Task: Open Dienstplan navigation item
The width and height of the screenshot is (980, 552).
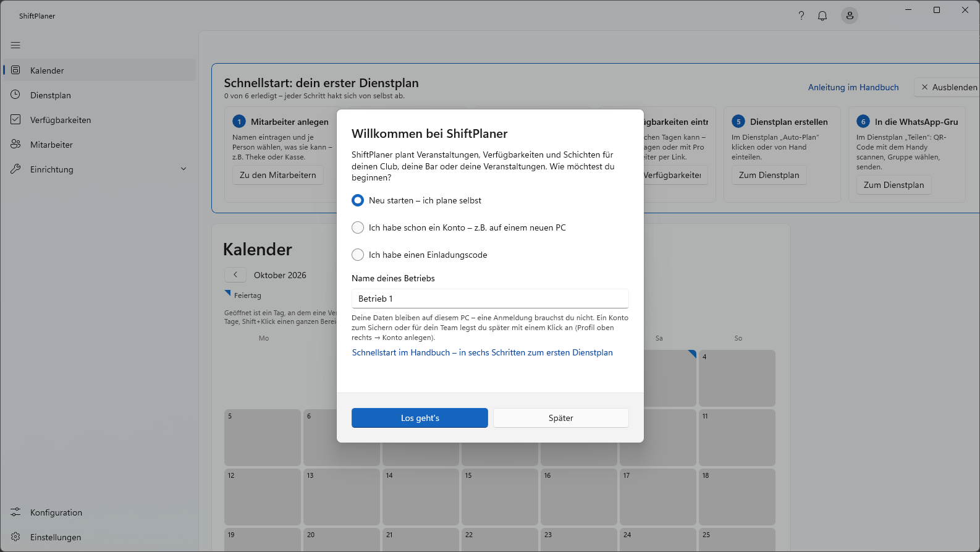Action: pyautogui.click(x=99, y=95)
